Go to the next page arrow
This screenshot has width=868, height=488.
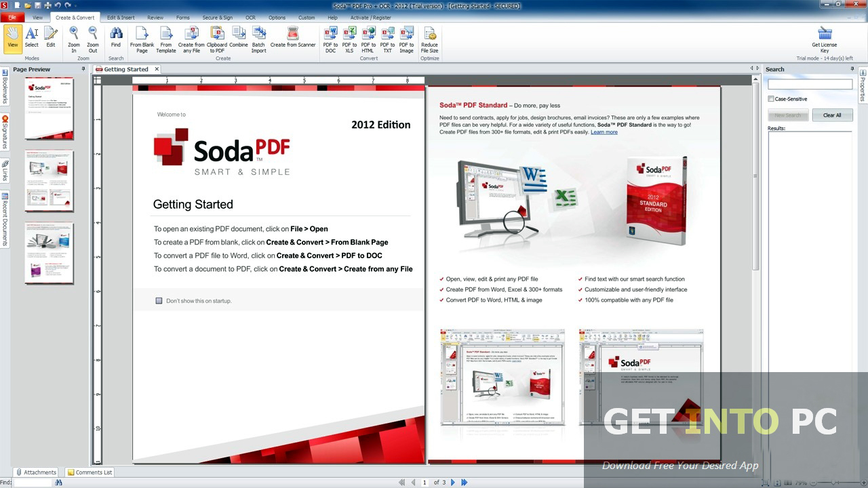(x=453, y=483)
